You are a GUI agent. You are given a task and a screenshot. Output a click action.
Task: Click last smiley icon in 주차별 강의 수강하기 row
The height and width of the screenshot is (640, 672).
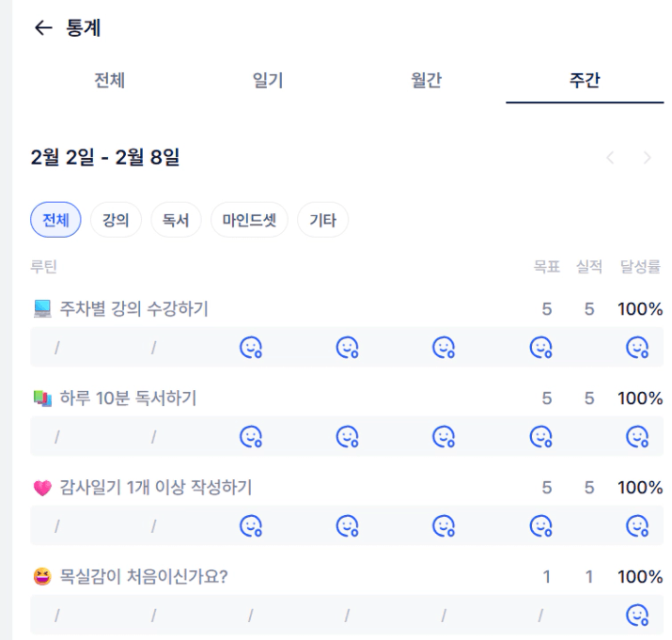click(637, 348)
